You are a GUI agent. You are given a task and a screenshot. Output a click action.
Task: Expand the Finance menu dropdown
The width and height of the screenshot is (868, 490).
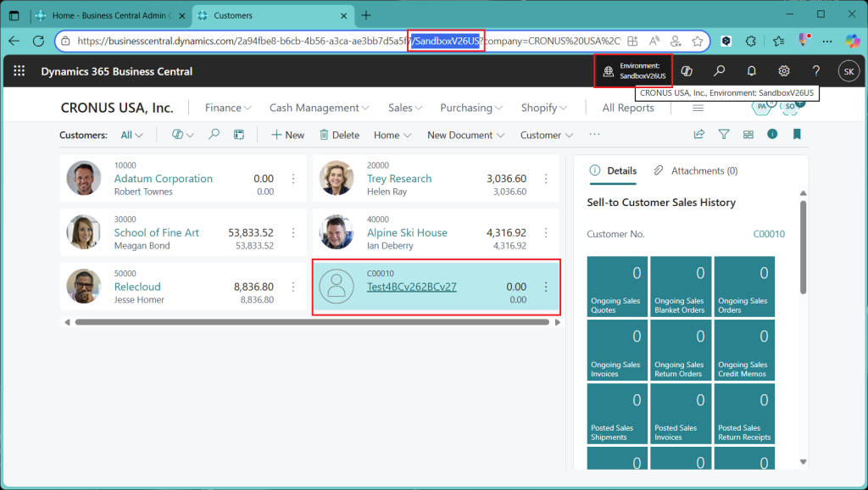point(228,108)
